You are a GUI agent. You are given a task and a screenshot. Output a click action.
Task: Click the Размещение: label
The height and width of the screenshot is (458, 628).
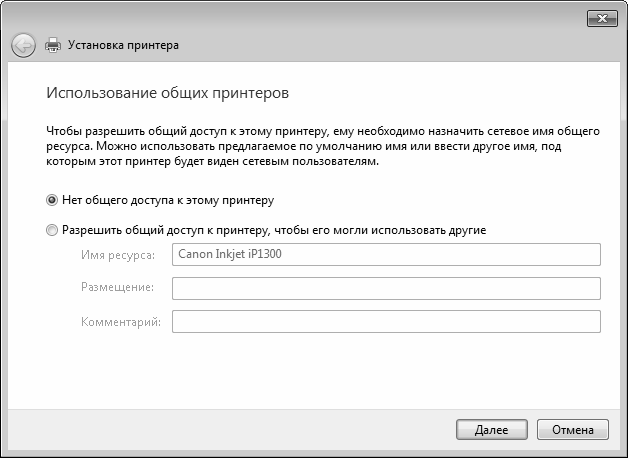pyautogui.click(x=117, y=288)
